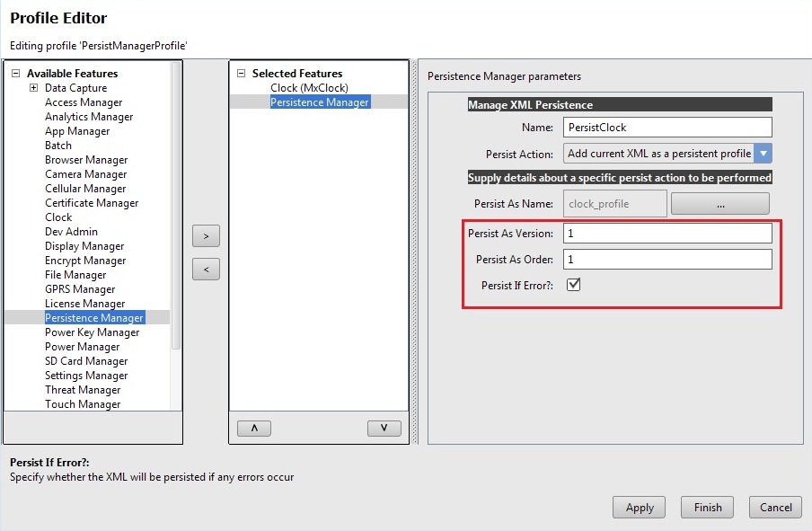Click the add feature right-arrow button
Screen dimensions: 812x531
tap(206, 236)
